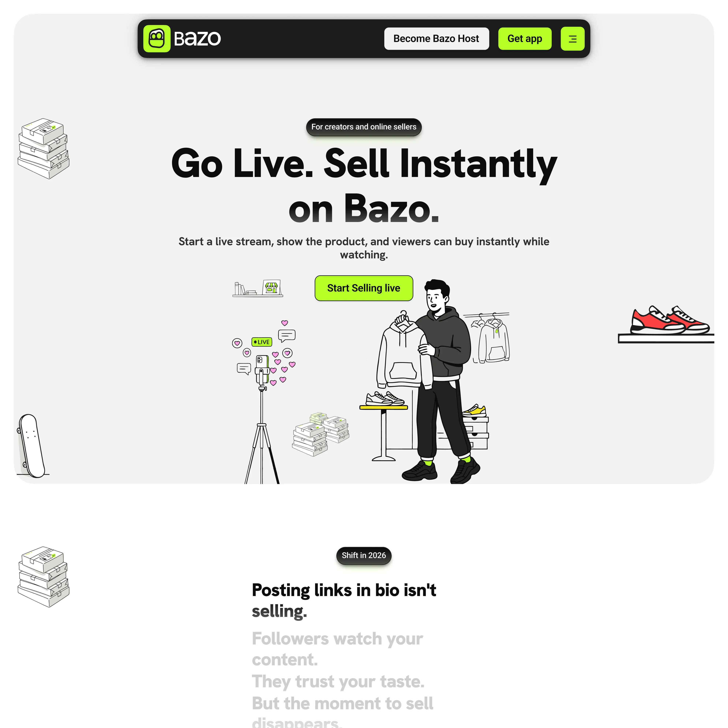Click Become Bazo Host button
Screen dimensions: 728x728
pos(436,38)
